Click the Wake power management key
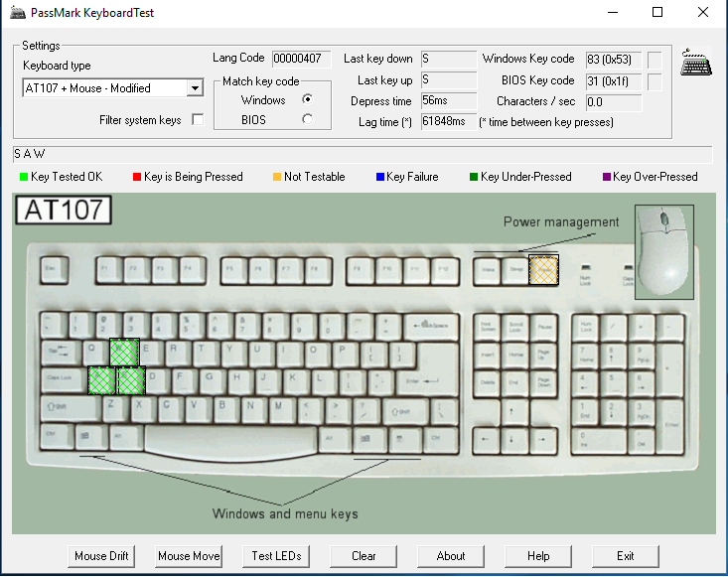 tap(488, 270)
